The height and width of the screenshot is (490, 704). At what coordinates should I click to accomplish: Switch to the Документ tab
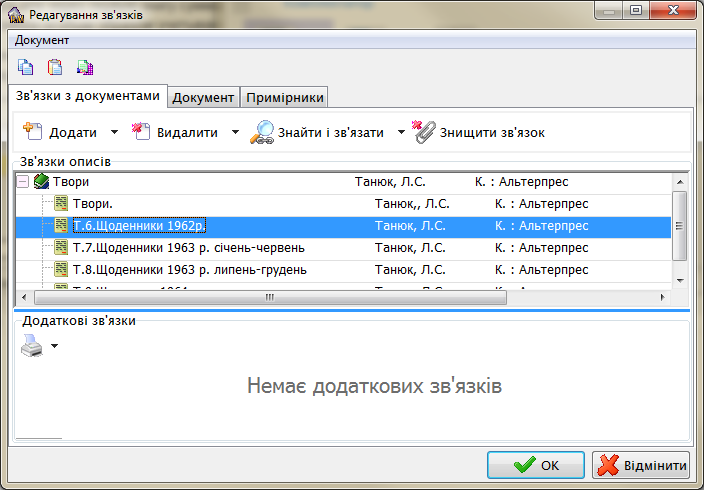(203, 97)
